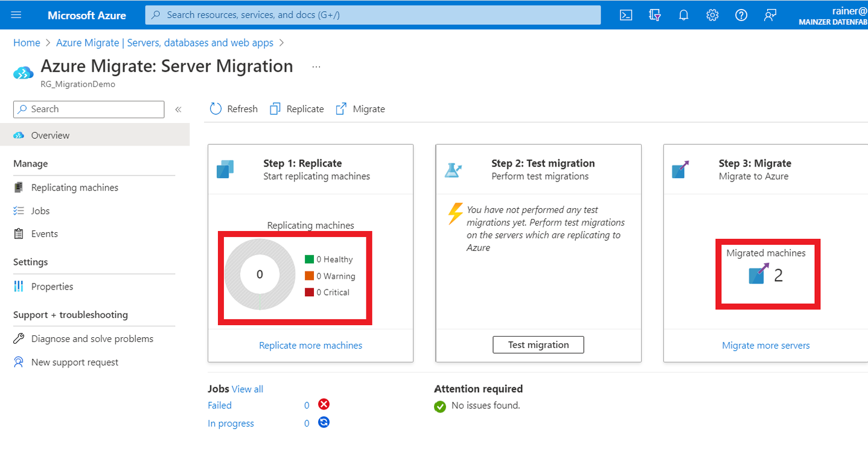Screen dimensions: 868x450
Task: Click the Replicate icon in the toolbar
Action: (275, 109)
